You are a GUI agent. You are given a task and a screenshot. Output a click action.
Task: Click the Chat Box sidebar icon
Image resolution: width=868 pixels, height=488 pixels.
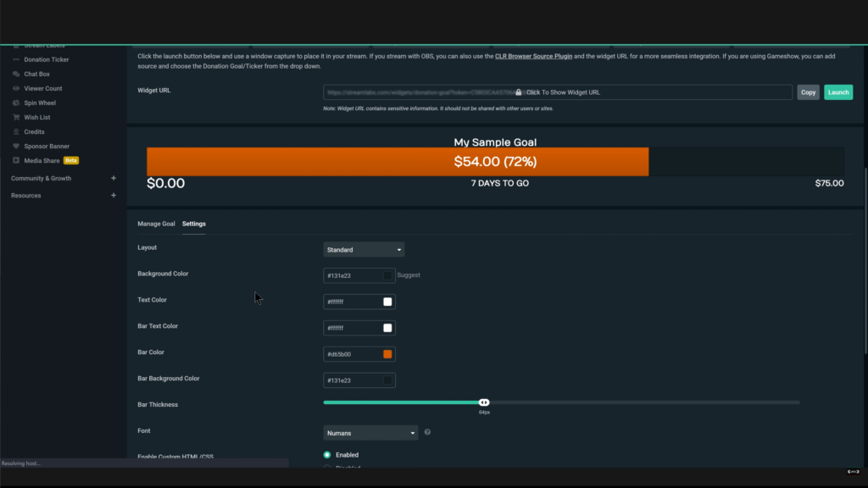coord(16,74)
